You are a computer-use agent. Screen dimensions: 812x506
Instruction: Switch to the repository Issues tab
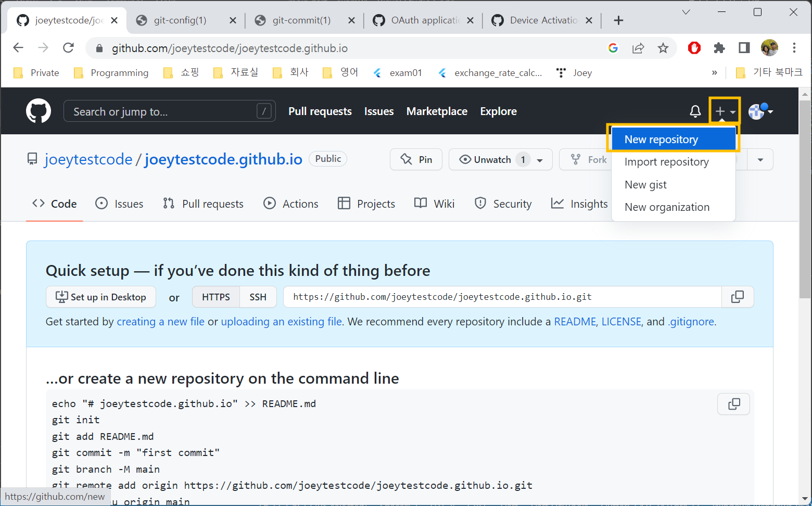119,204
